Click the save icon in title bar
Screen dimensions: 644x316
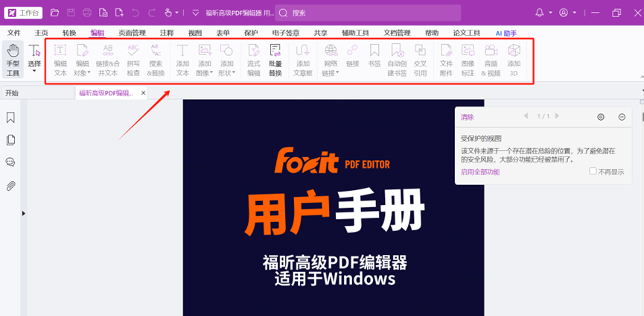coord(71,13)
